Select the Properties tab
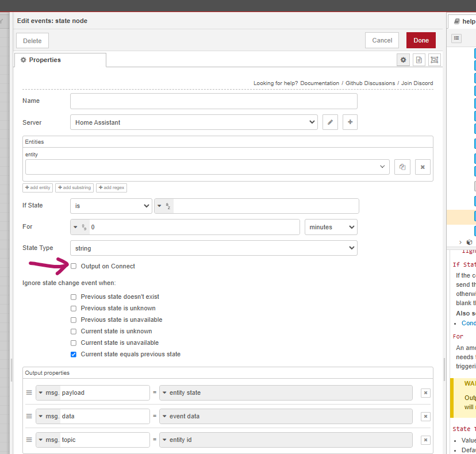This screenshot has height=454, width=476. coord(60,60)
